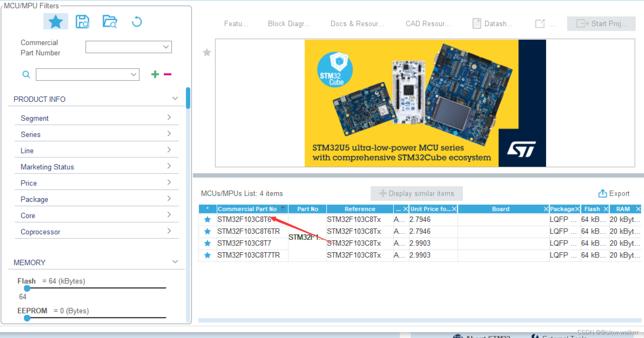This screenshot has width=644, height=338.
Task: Open the Datasheet
Action: click(493, 23)
